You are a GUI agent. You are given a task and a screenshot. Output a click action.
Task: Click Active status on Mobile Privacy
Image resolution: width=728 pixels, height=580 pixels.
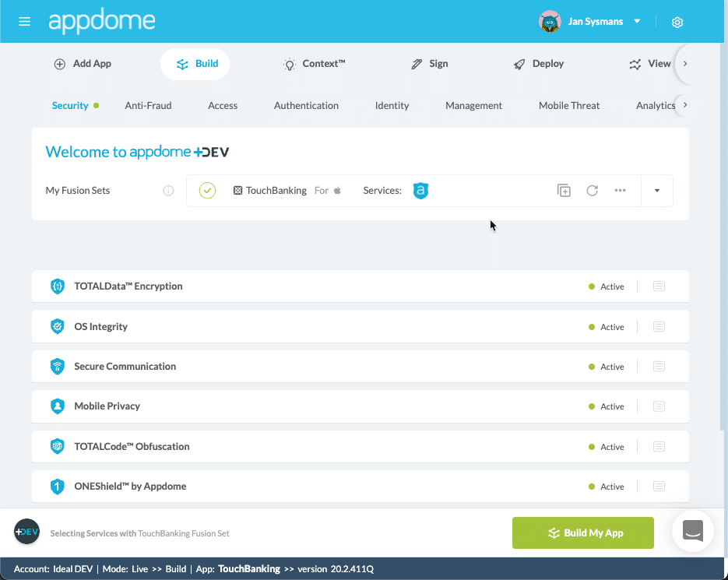[607, 406]
